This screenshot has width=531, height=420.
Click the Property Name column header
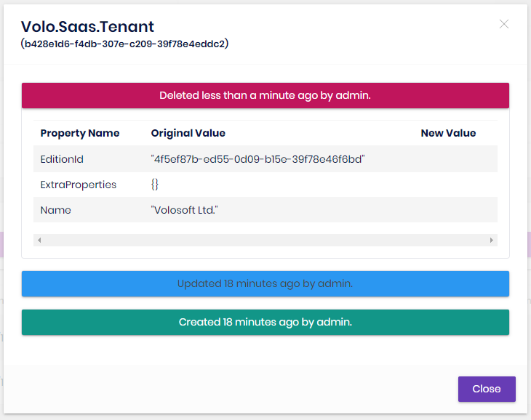[80, 133]
